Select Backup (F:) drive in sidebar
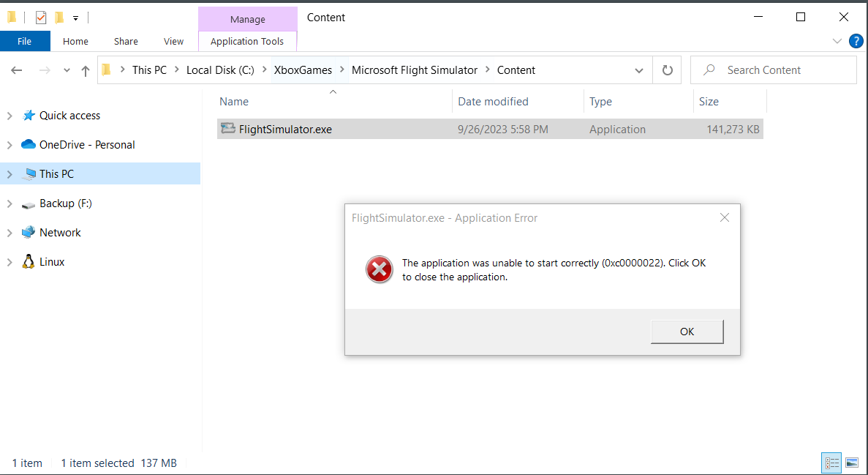The image size is (868, 475). coord(65,203)
